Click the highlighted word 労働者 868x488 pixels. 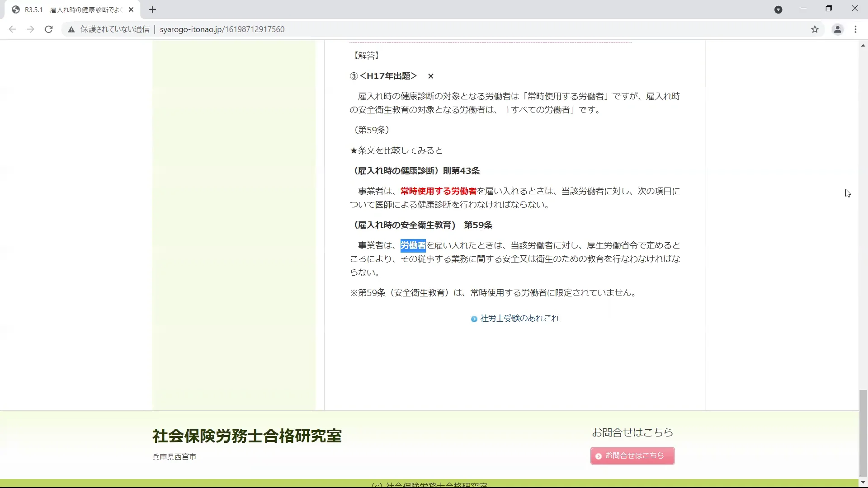point(413,245)
